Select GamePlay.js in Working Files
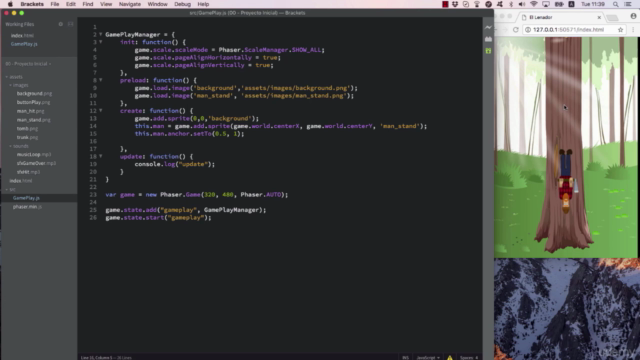Image resolution: width=640 pixels, height=360 pixels. pyautogui.click(x=24, y=44)
